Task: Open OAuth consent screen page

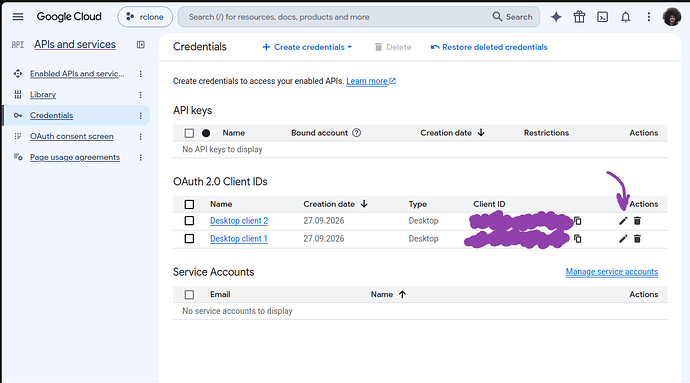Action: (72, 136)
